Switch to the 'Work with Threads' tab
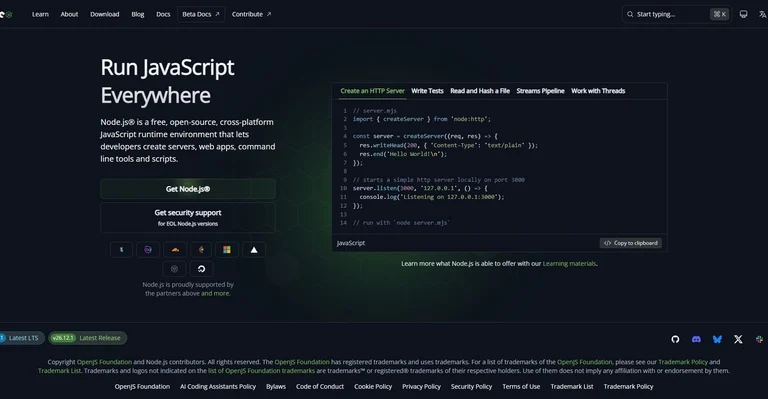Viewport: 768px width, 399px height. [598, 91]
